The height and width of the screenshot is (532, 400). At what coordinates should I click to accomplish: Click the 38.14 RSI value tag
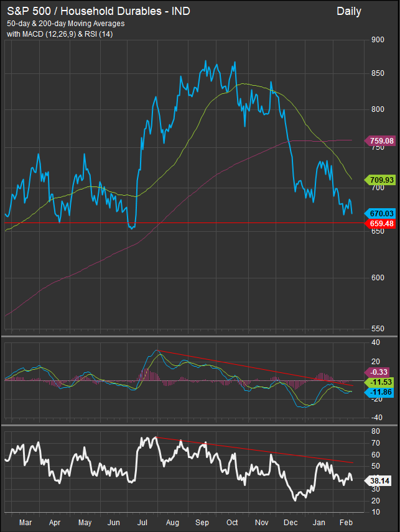pyautogui.click(x=378, y=481)
